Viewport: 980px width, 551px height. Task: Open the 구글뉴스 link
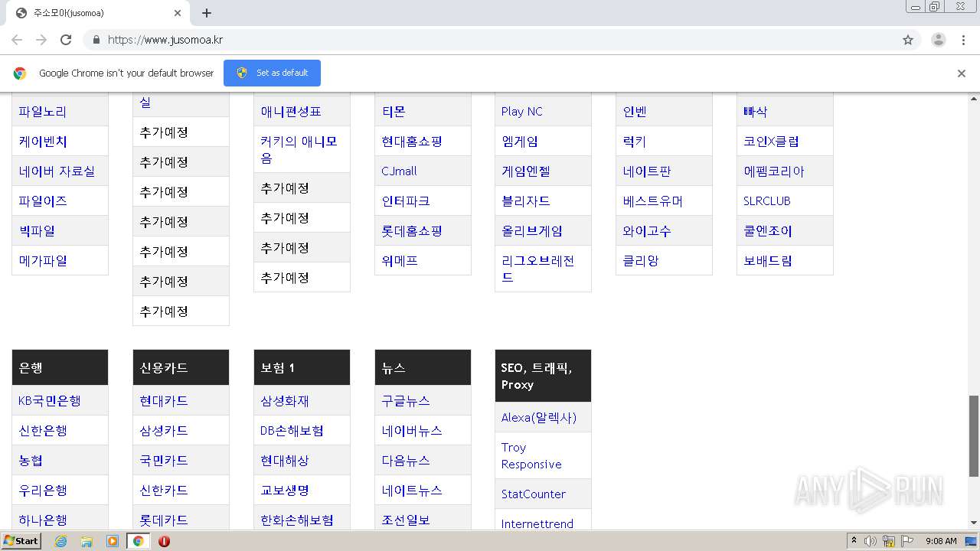point(406,401)
